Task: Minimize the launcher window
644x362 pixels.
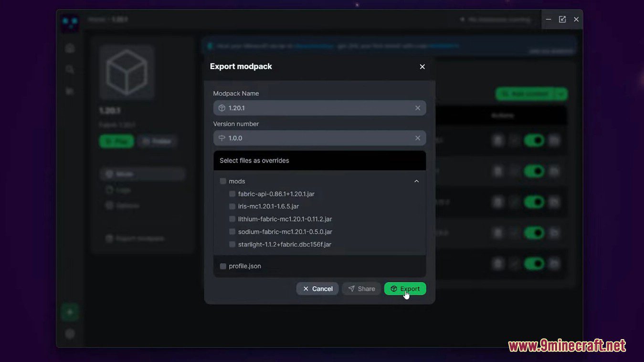Action: [x=549, y=20]
